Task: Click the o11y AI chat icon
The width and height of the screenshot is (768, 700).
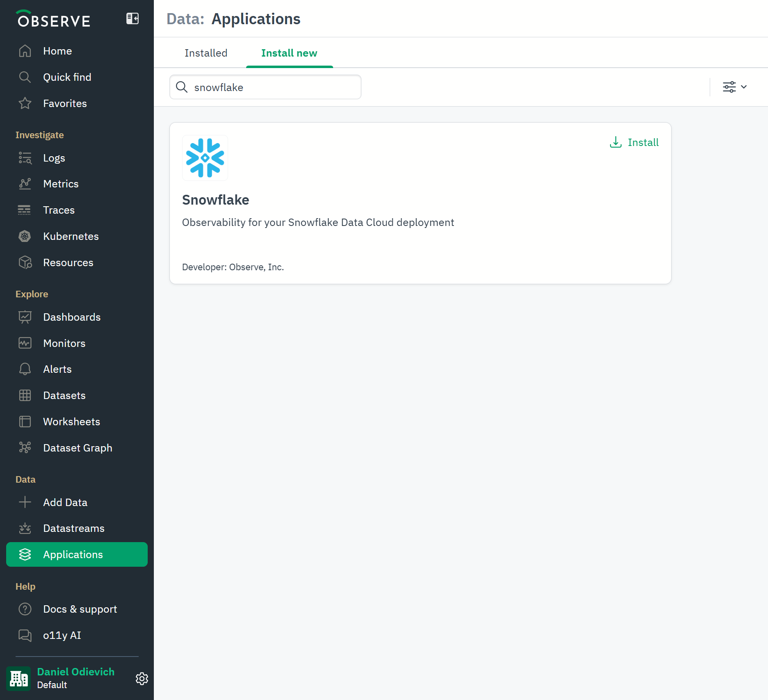Action: 25,635
